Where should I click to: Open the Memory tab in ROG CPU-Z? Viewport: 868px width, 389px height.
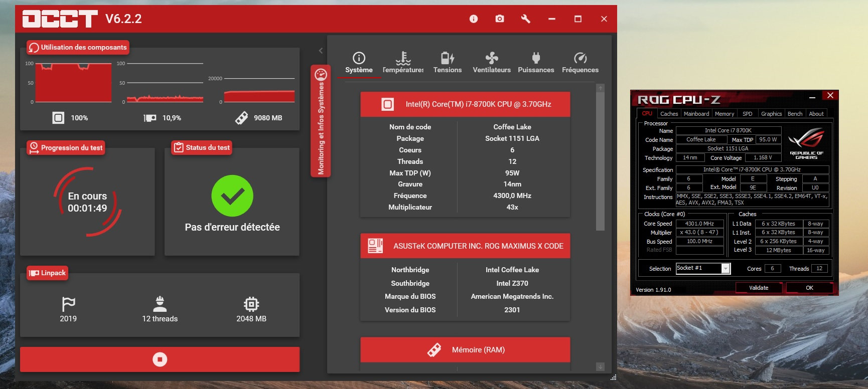coord(725,114)
